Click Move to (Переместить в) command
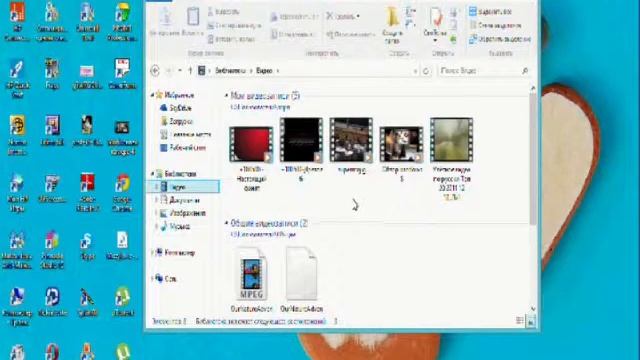The width and height of the screenshot is (640, 360). [294, 17]
